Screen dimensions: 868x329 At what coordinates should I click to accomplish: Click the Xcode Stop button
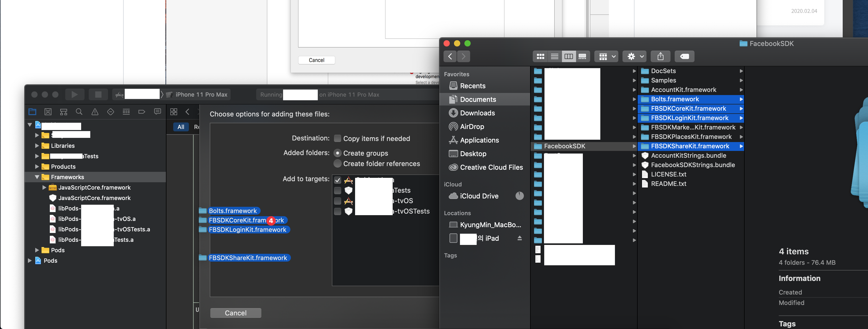click(98, 95)
